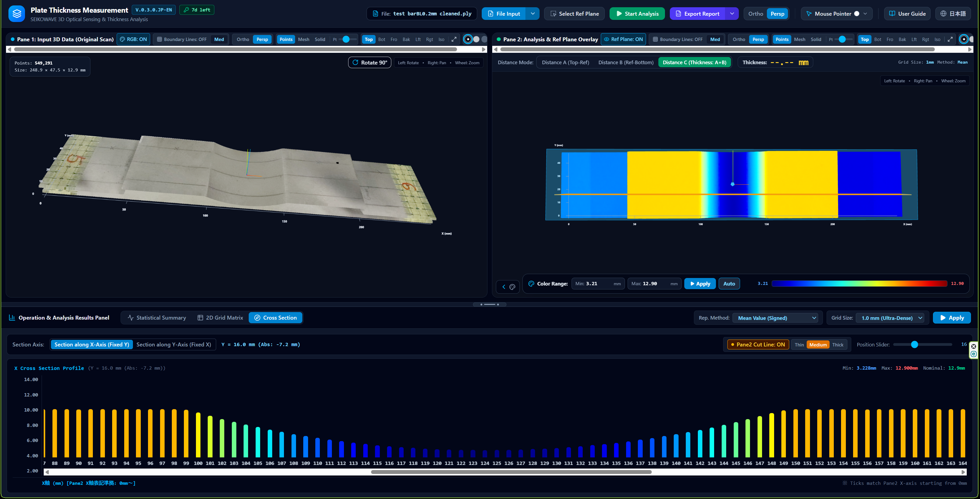Click the Color Range Max input field
Screen dimensions: 980x499
pyautogui.click(x=654, y=283)
